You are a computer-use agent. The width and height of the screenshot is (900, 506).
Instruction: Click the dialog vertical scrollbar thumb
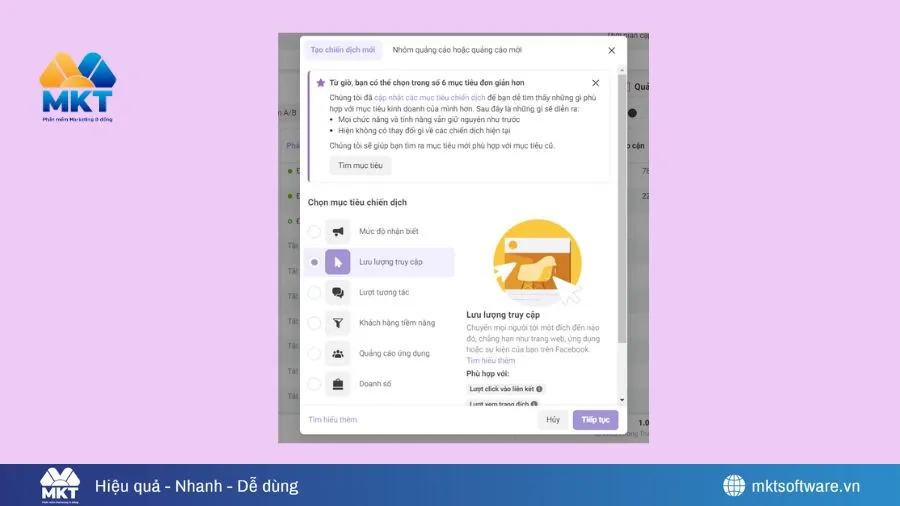click(x=622, y=209)
